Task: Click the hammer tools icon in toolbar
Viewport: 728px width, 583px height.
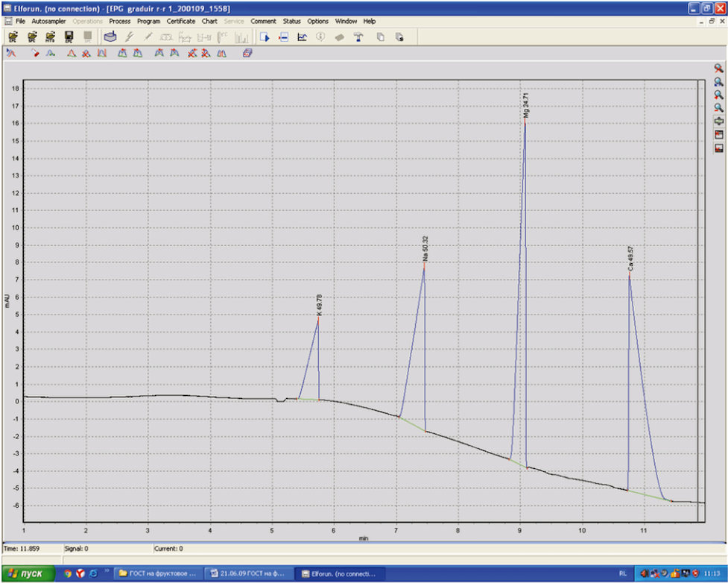Action: [358, 37]
